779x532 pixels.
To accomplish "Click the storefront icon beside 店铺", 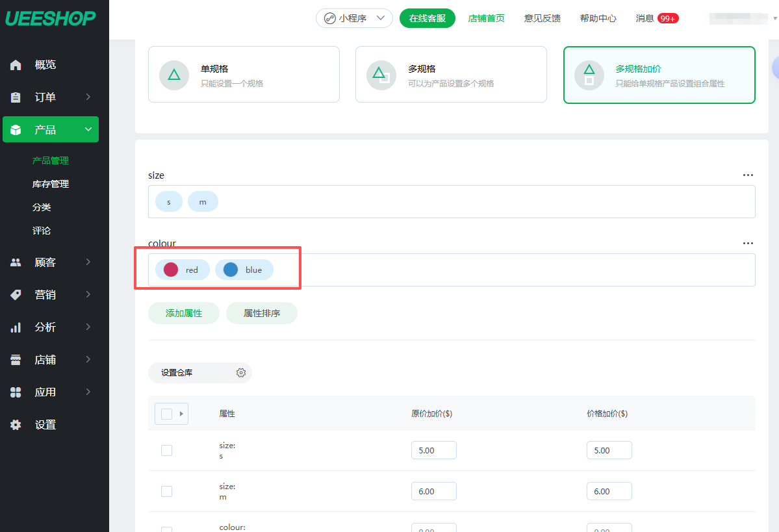I will (16, 360).
